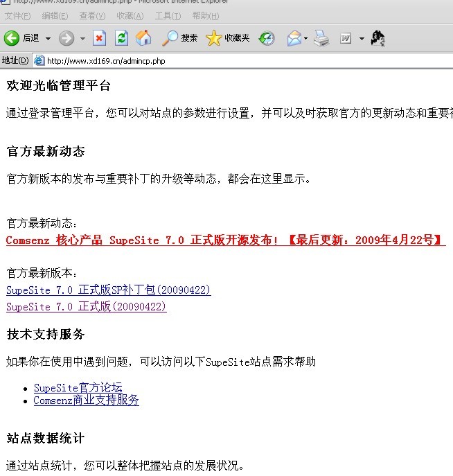Expand the Edit with Word dropdown arrow
Viewport: 453px width, 476px height.
[x=362, y=39]
